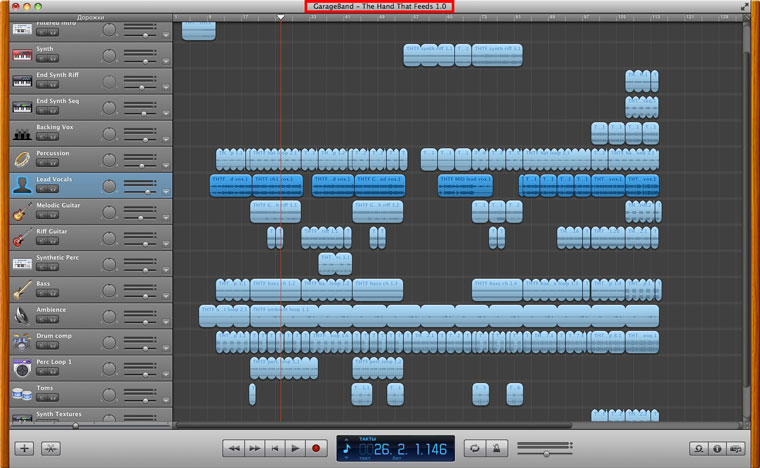Click the Дорожки tracks column header

(x=90, y=17)
